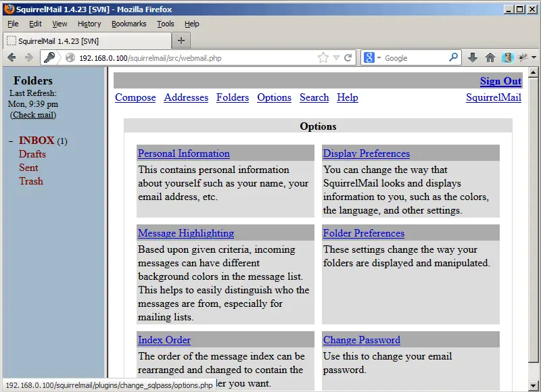Open the SquirrelMail Help link

348,97
